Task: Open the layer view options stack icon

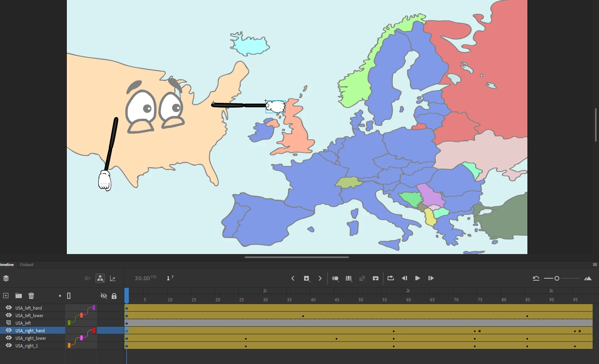Action: 6,278
